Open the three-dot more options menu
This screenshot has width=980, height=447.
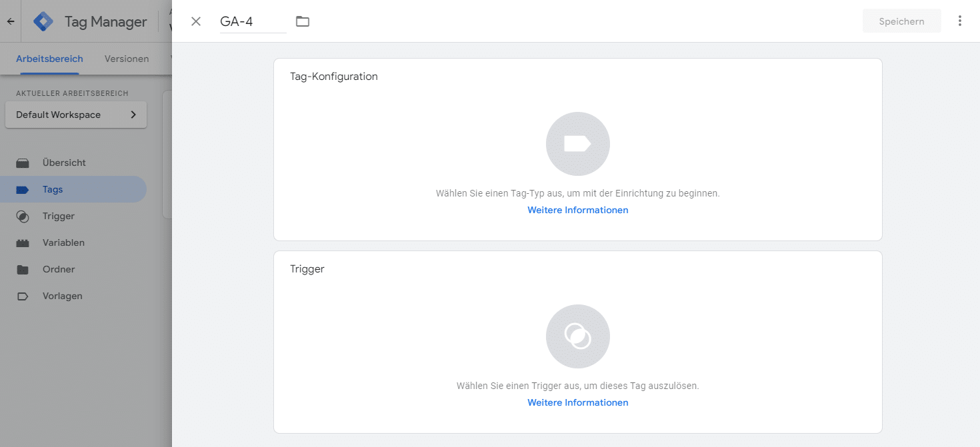pos(960,21)
